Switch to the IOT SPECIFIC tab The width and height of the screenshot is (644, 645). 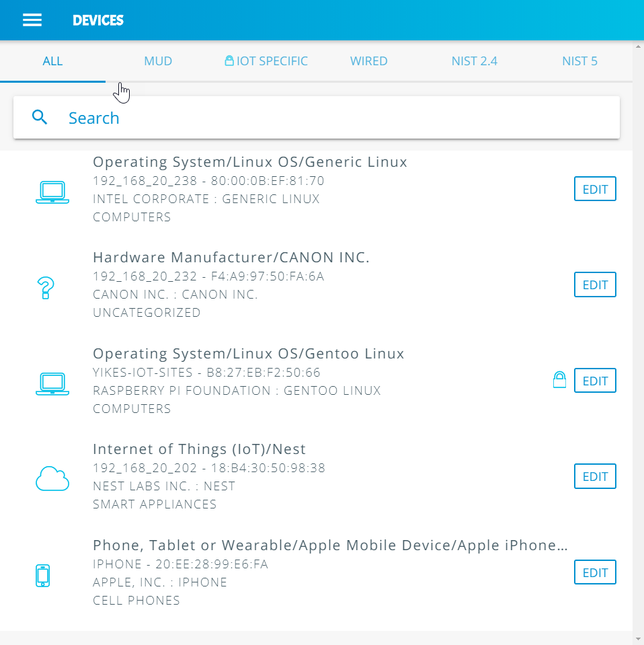click(x=266, y=61)
